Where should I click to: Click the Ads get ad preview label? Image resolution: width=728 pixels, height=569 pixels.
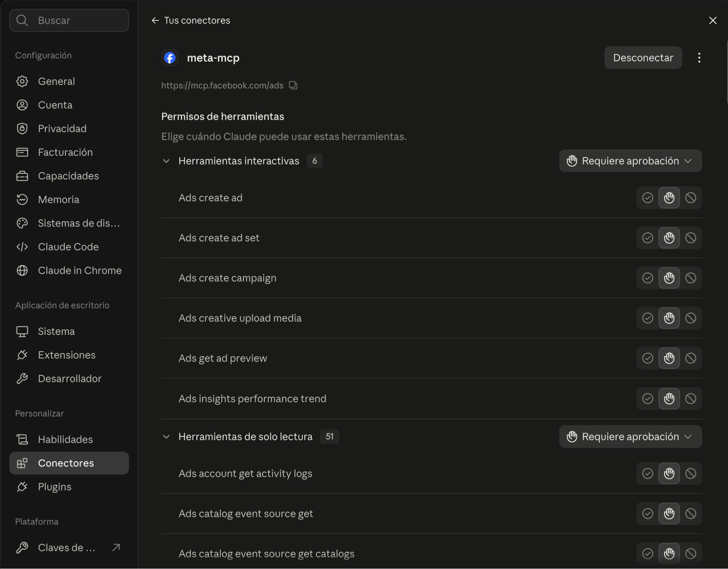point(223,358)
